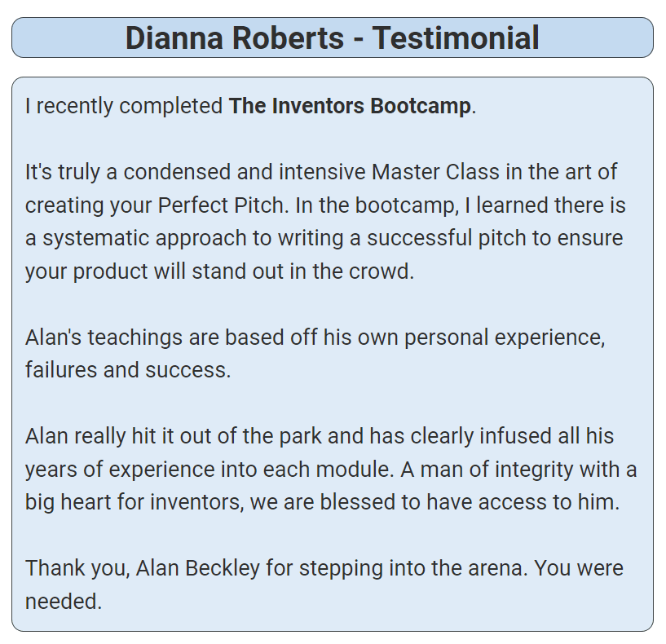Click the line your product will stand out
Image resolution: width=666 pixels, height=644 pixels.
[219, 271]
